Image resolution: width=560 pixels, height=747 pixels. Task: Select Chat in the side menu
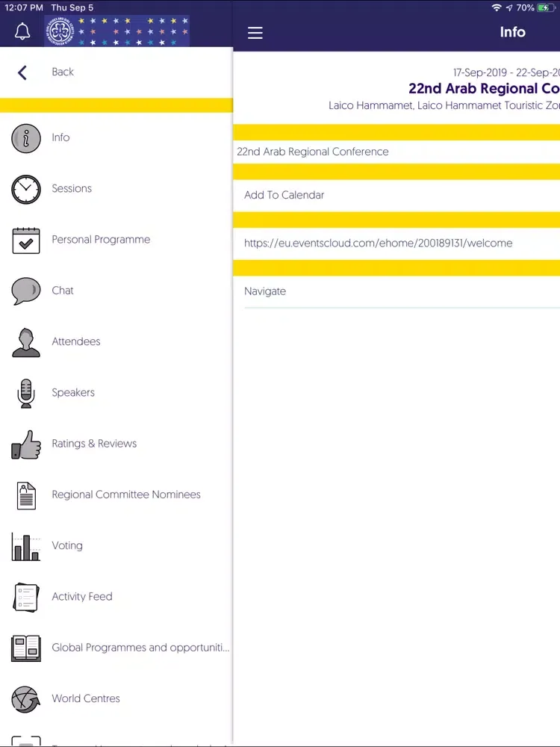coord(63,290)
